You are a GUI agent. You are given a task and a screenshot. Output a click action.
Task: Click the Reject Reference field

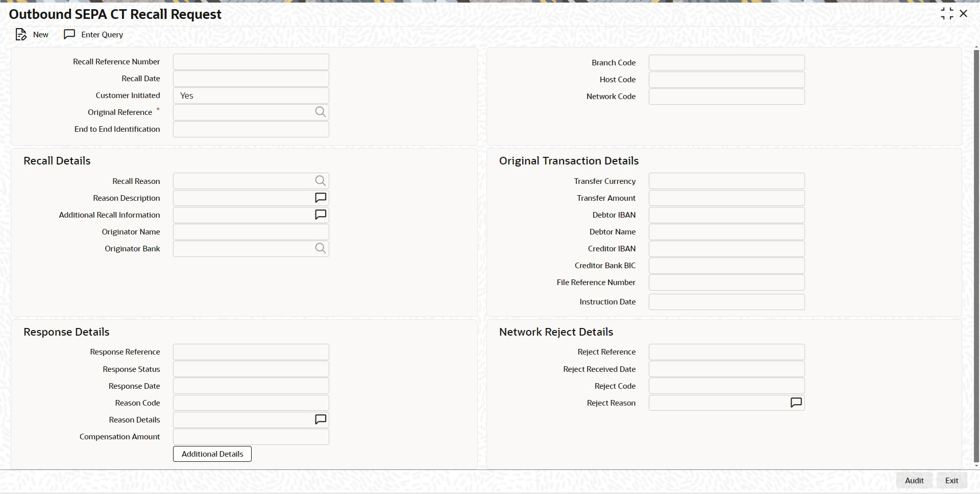[727, 352]
